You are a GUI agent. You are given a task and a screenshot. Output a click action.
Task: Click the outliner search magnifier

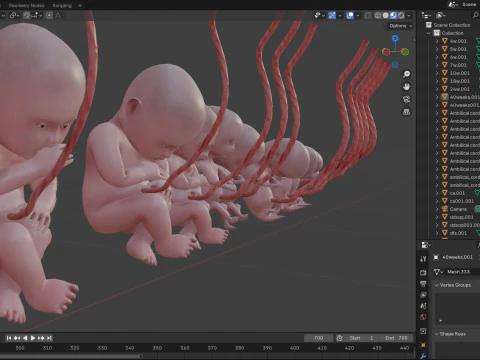point(475,15)
